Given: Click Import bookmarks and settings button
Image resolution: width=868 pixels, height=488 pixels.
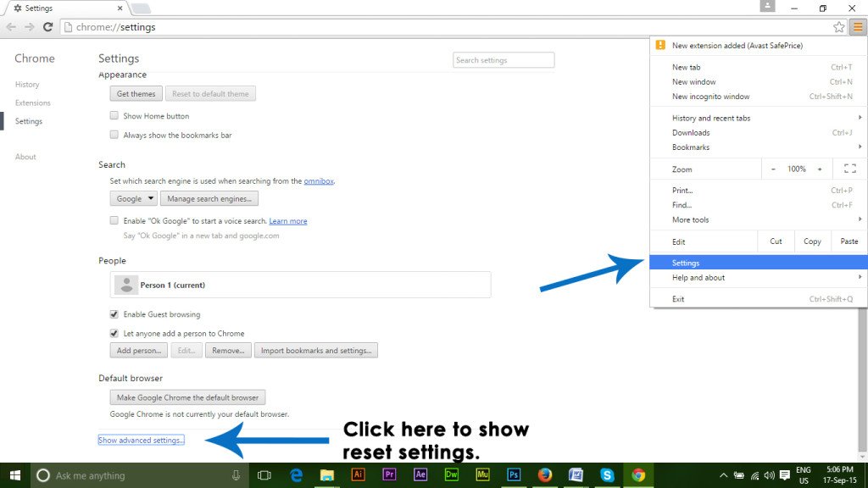Looking at the screenshot, I should point(316,350).
